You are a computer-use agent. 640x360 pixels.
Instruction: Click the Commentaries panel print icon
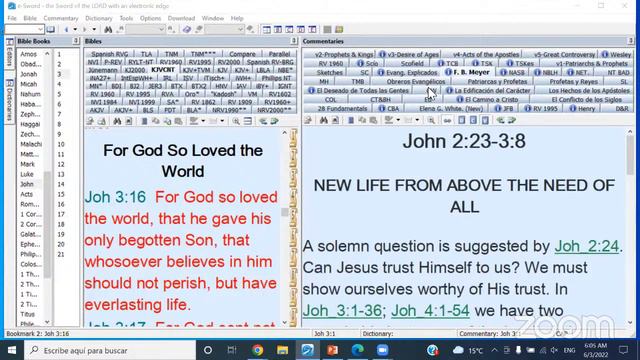(308, 120)
